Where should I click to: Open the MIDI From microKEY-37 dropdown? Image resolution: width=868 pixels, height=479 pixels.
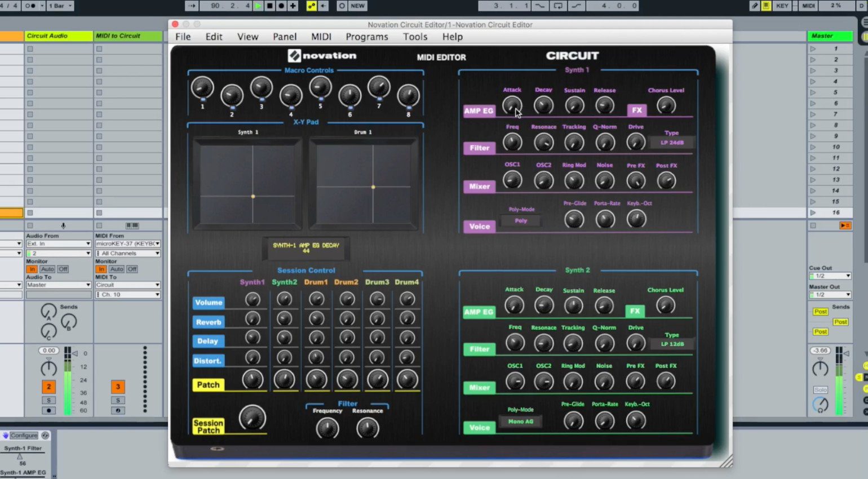[x=128, y=243]
